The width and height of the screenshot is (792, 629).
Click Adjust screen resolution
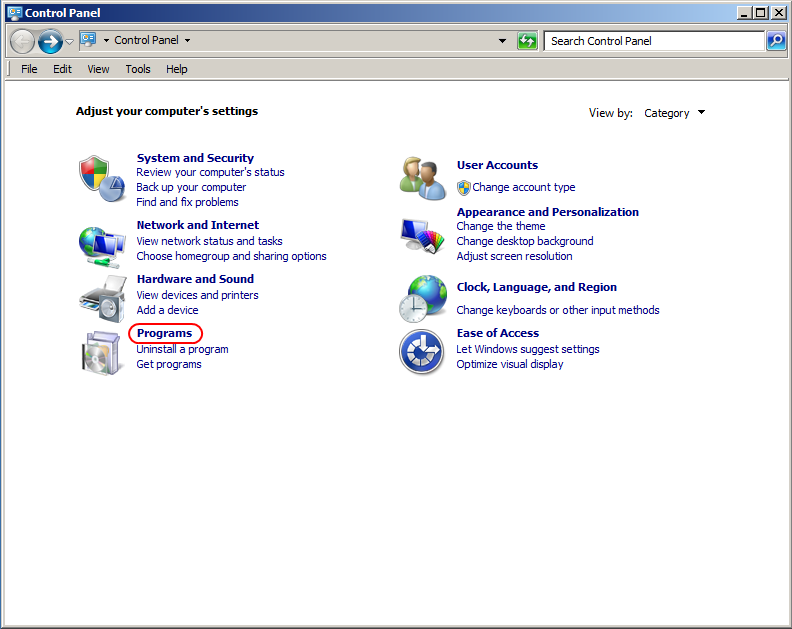tap(514, 256)
